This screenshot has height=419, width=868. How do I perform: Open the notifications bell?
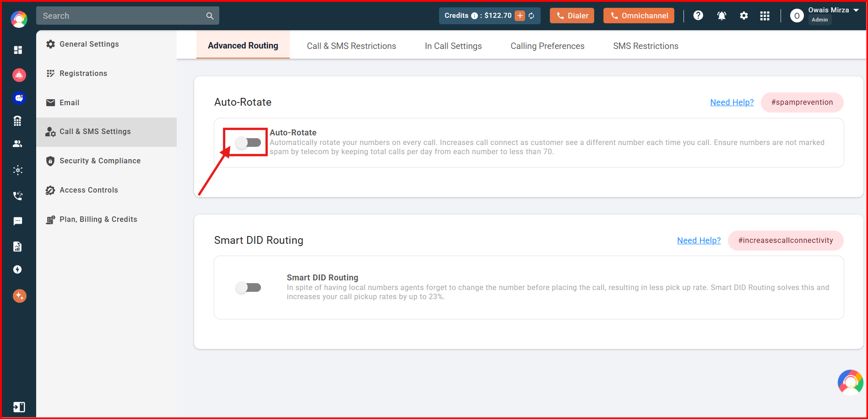pos(722,16)
